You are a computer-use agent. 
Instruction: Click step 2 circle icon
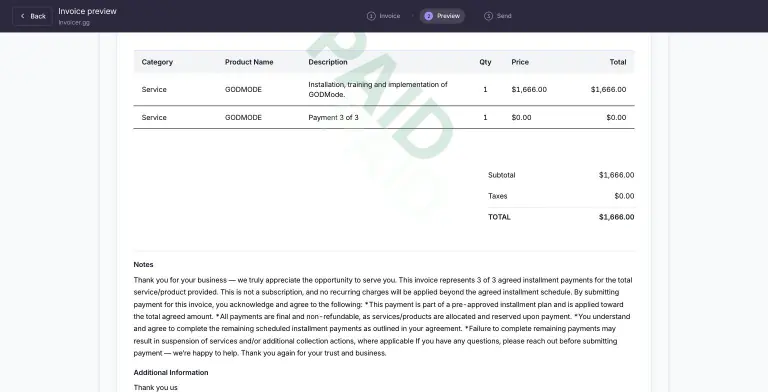coord(428,16)
